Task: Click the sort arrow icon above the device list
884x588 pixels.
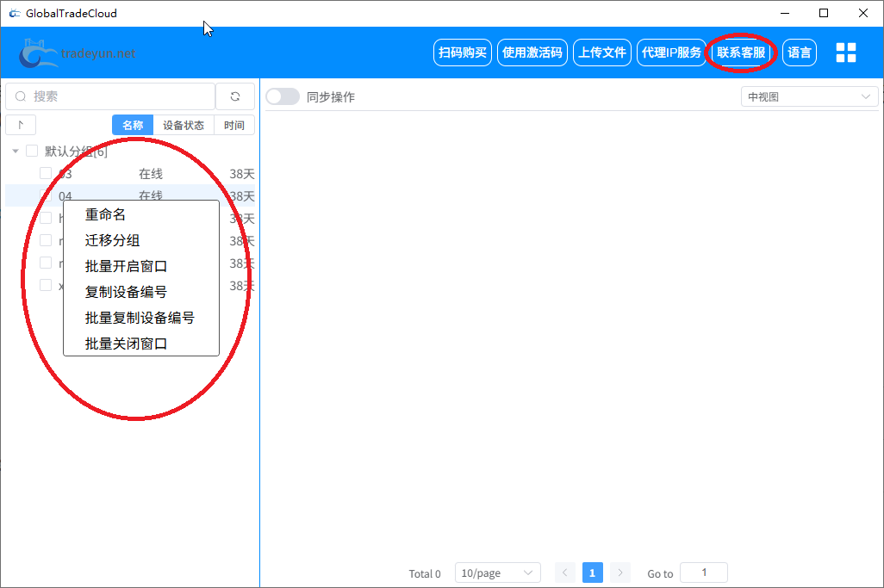Action: (x=20, y=124)
